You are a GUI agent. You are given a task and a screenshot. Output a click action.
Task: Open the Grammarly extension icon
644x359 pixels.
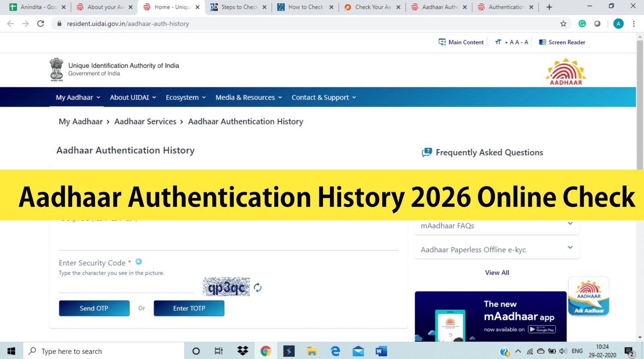pos(582,24)
